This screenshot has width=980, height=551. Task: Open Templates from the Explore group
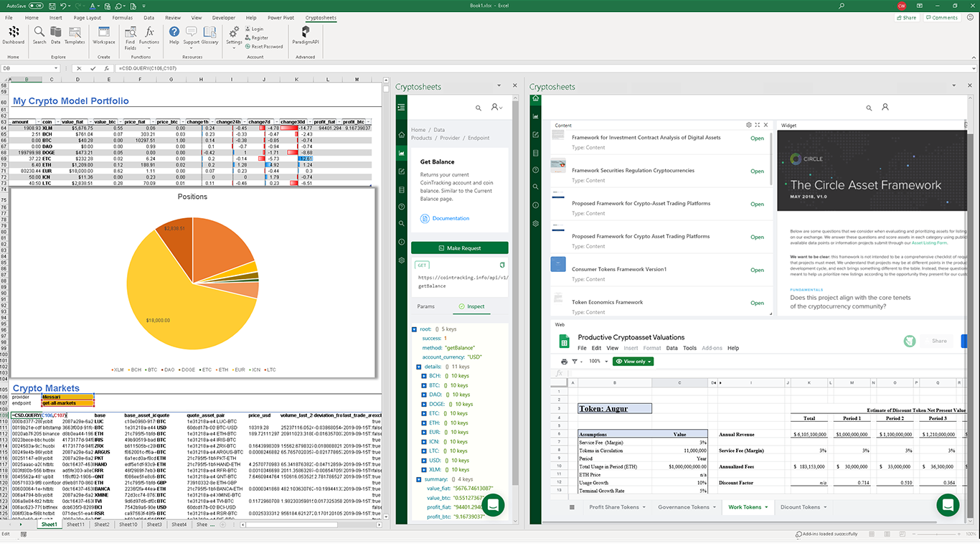(x=75, y=35)
